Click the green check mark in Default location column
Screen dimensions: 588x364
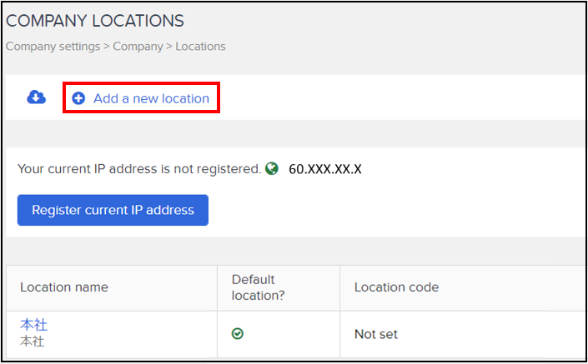coord(238,333)
